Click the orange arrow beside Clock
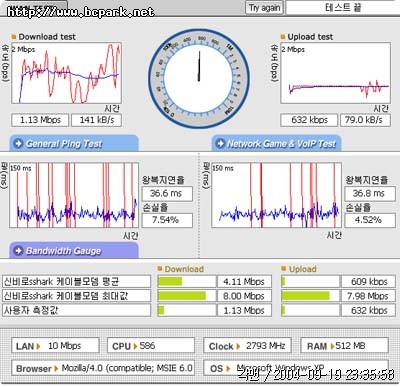Viewport: 400px width, 387px height. point(238,346)
